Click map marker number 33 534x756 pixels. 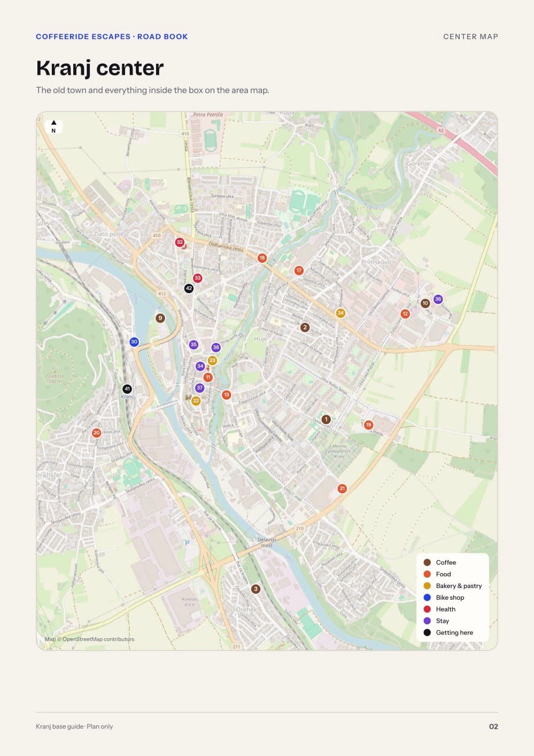tap(198, 278)
